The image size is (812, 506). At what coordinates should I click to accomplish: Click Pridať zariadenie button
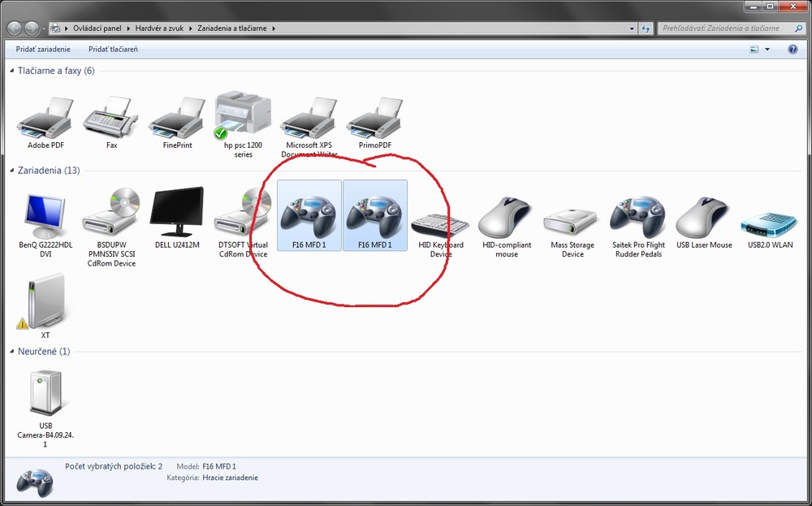43,50
